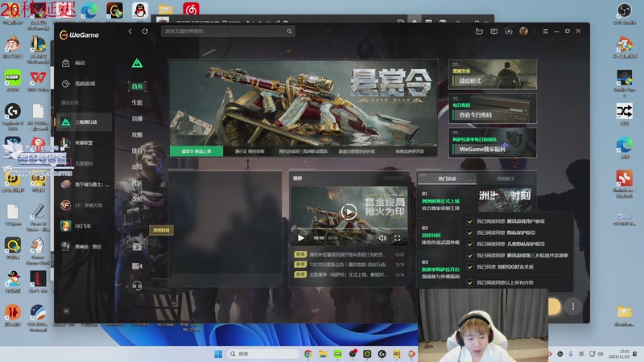Switch to the 改枪助手 tab
Viewport: 644px width, 362px height.
click(x=506, y=179)
